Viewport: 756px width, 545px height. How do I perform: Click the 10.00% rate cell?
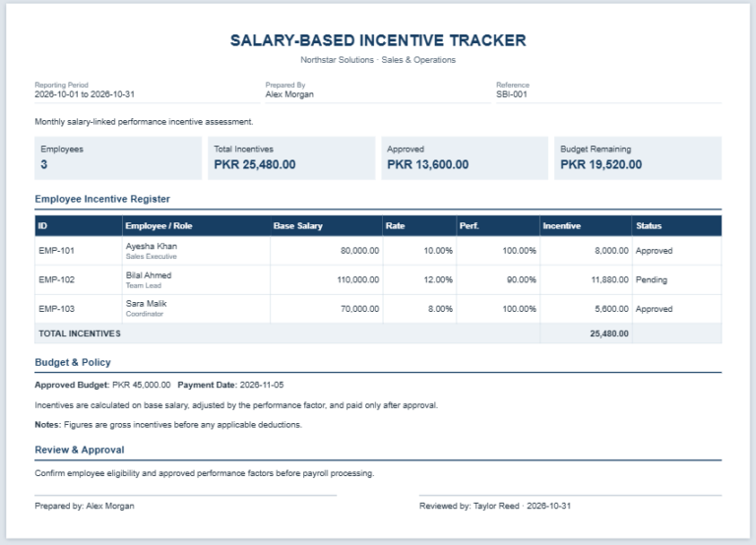tap(419, 251)
